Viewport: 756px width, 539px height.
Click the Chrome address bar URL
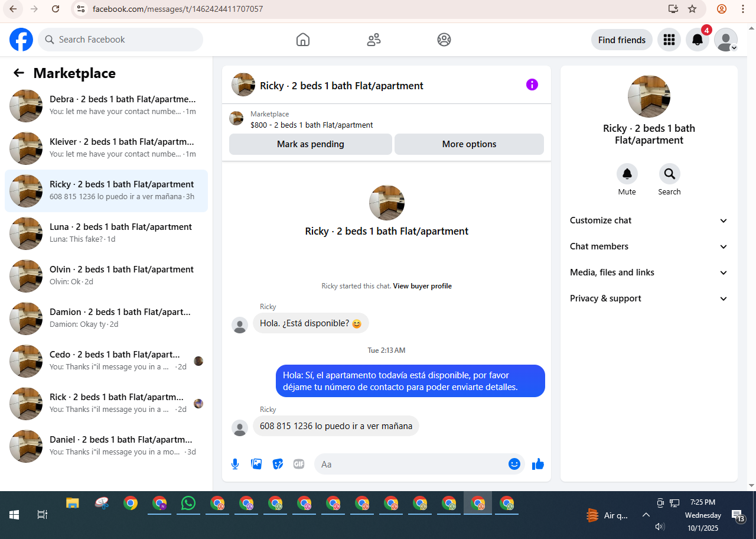tap(178, 9)
